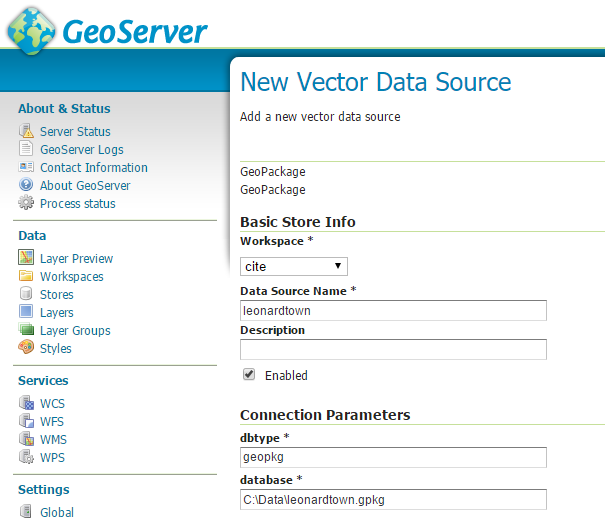Click the Stores database cylinder icon
This screenshot has width=605, height=519.
[x=26, y=294]
